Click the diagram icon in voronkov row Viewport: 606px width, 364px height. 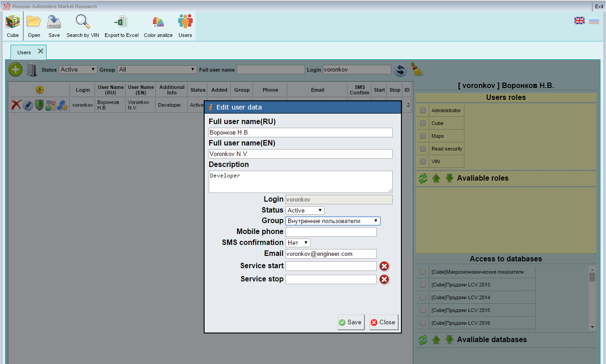[51, 105]
